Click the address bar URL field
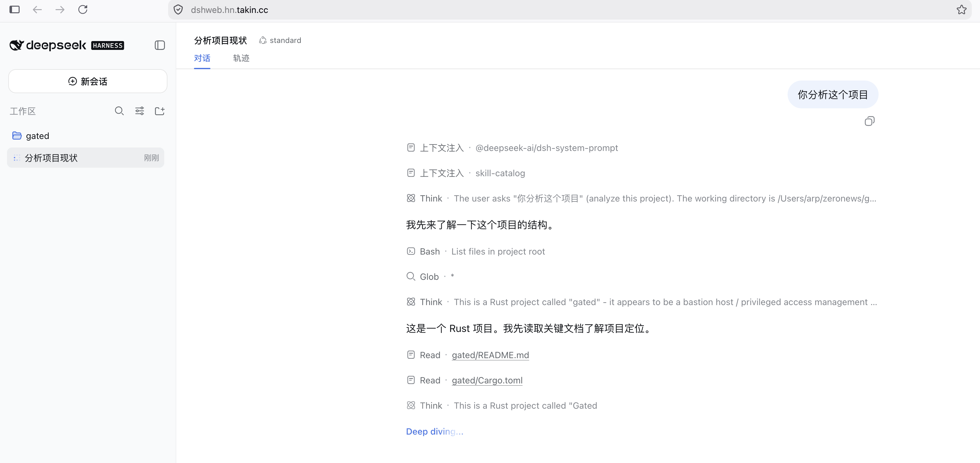The image size is (980, 463). pyautogui.click(x=570, y=10)
